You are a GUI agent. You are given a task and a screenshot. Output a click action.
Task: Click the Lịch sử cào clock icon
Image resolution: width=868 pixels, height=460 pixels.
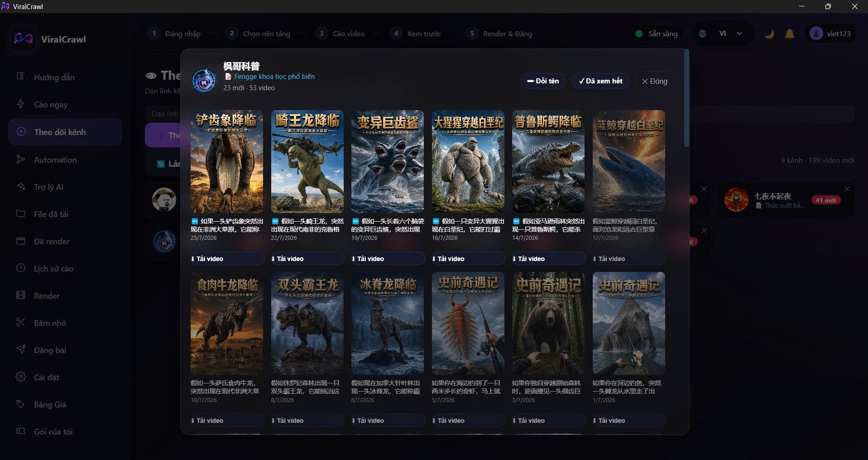pos(21,268)
